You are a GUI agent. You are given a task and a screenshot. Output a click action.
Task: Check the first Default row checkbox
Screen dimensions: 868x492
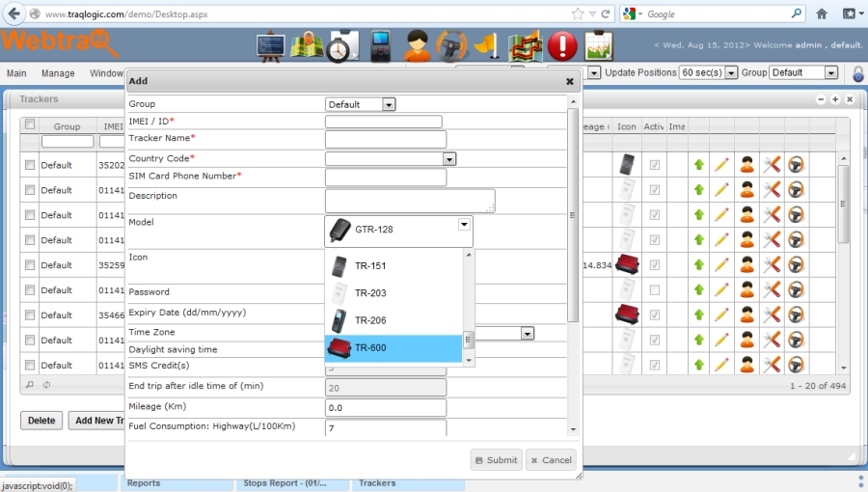coord(30,165)
